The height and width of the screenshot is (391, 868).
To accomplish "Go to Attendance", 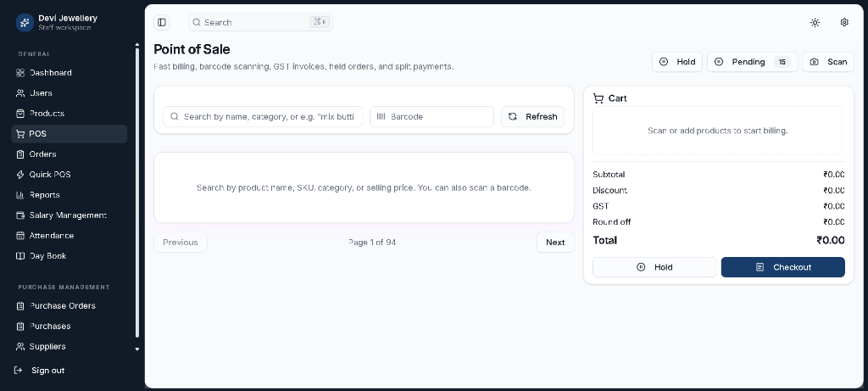I will tap(70, 236).
